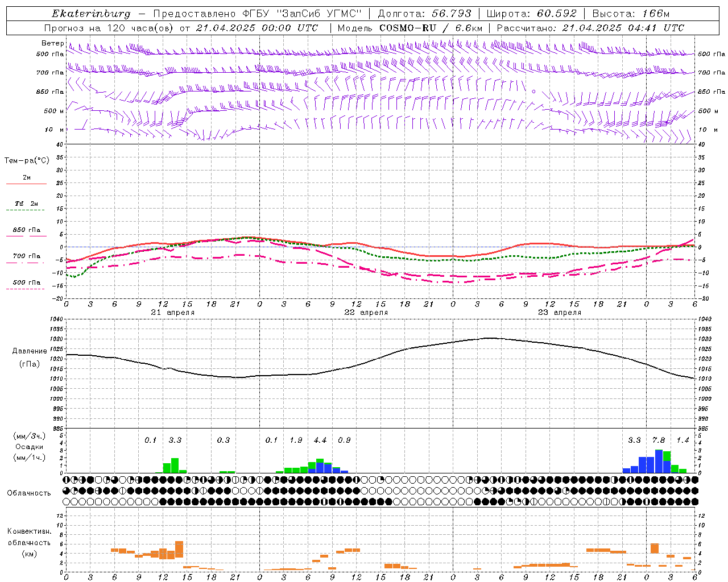Image resolution: width=728 pixels, height=582 pixels.
Task: Click the '1.4' precipitation total value
Action: pos(682,440)
